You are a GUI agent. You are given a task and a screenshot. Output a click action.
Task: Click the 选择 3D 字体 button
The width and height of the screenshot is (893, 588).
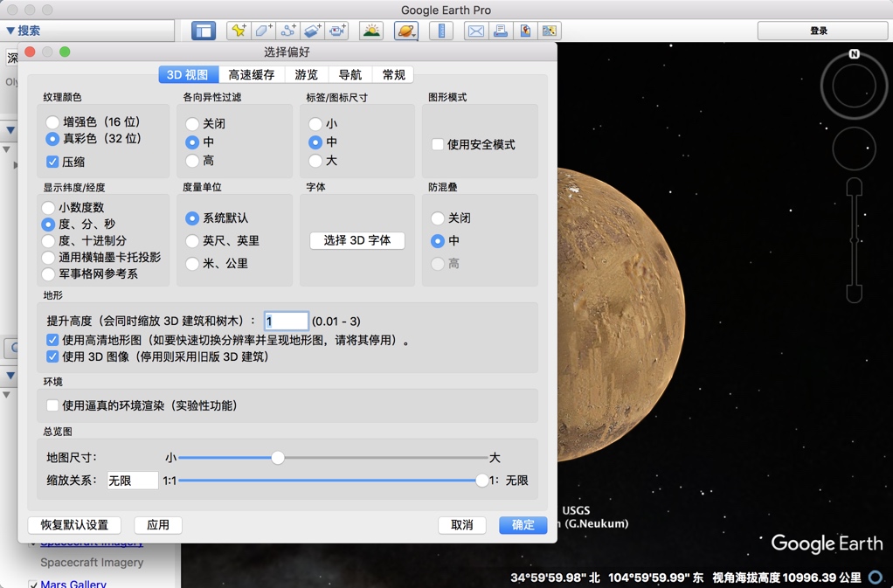coord(357,240)
